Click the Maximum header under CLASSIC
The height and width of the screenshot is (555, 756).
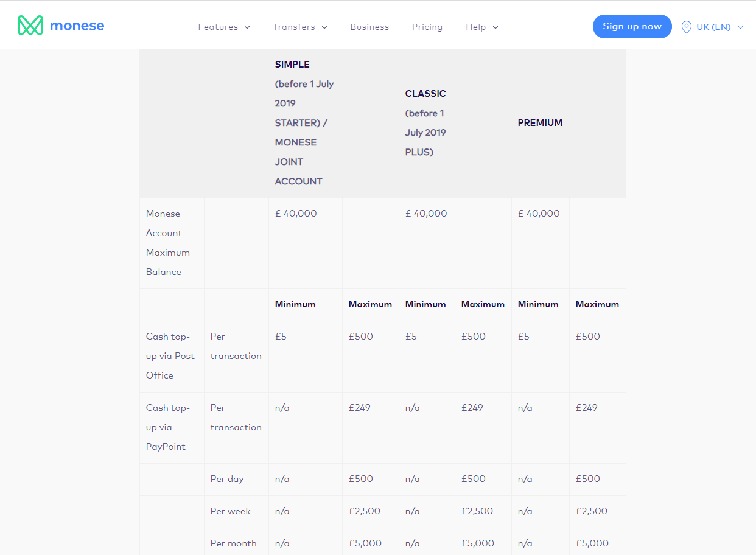click(483, 304)
